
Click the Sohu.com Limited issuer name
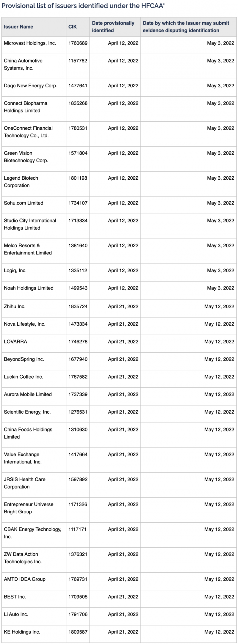pyautogui.click(x=24, y=203)
